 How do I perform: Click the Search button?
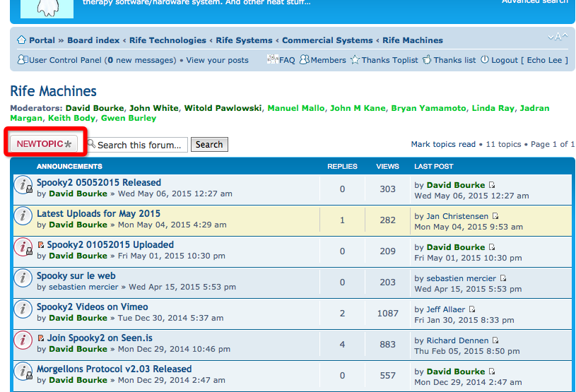tap(209, 144)
